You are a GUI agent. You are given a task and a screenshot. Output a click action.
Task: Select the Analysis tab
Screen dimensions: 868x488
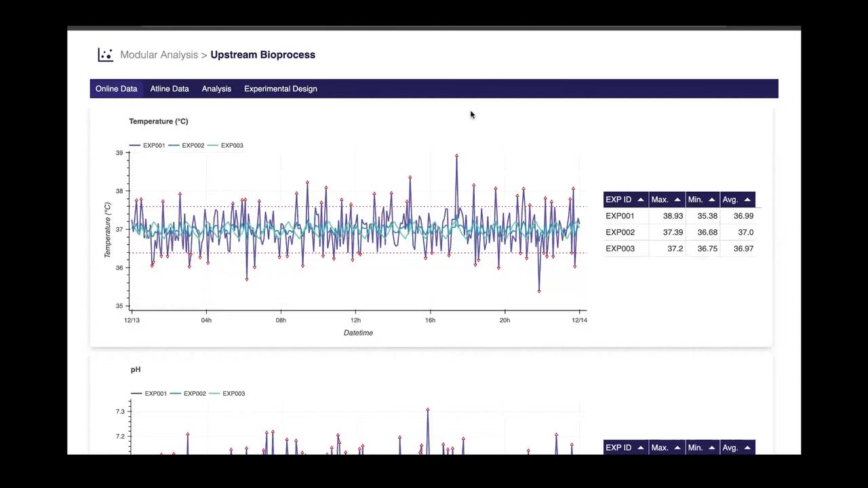tap(216, 89)
